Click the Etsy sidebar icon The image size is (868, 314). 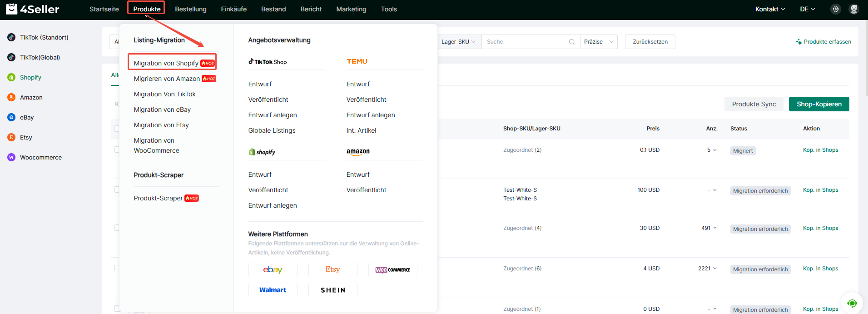pyautogui.click(x=11, y=137)
